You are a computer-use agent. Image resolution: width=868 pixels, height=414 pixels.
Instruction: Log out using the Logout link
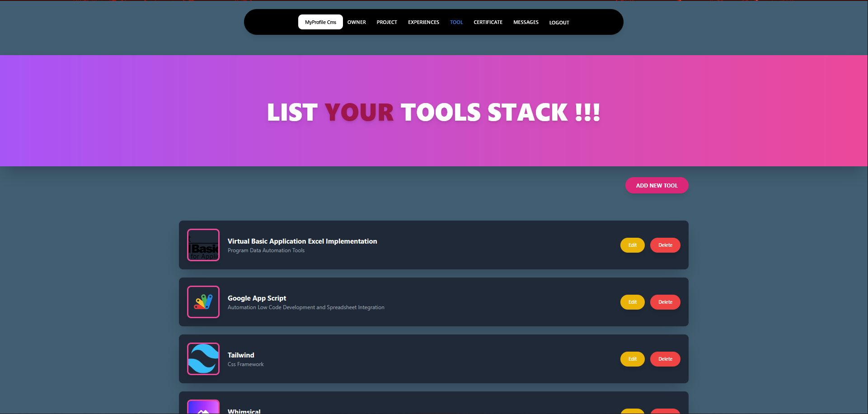coord(559,23)
